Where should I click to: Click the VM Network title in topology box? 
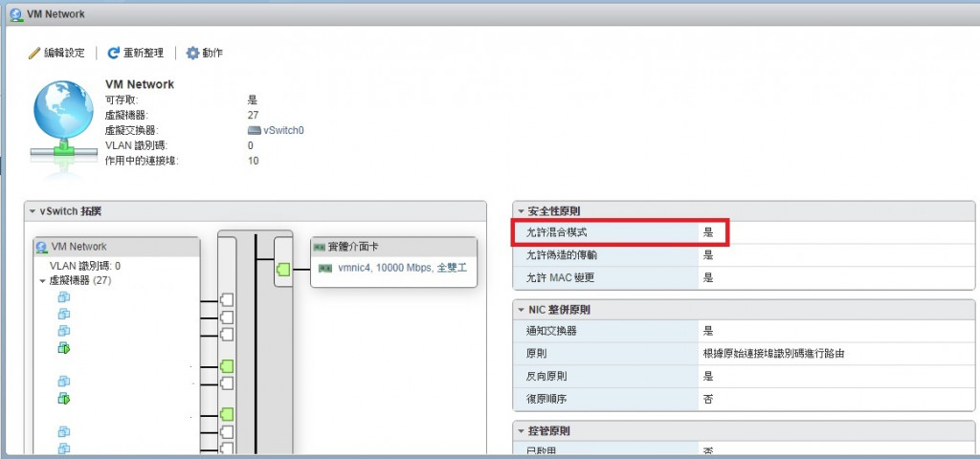tap(78, 247)
